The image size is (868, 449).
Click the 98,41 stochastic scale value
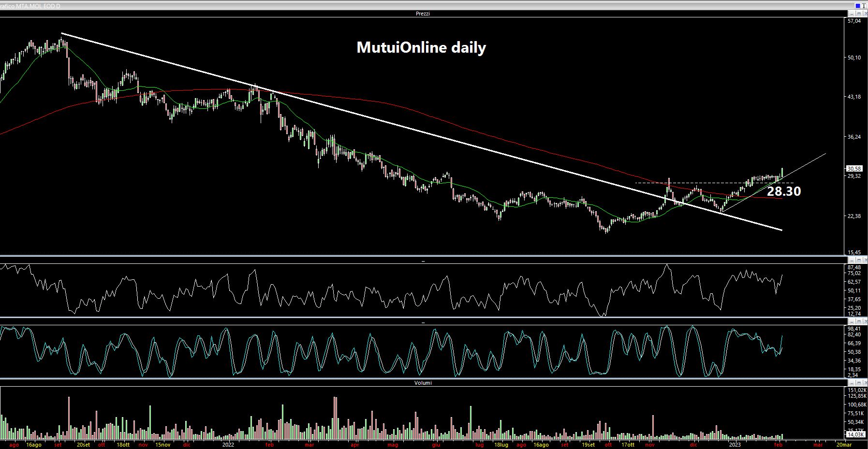click(854, 329)
